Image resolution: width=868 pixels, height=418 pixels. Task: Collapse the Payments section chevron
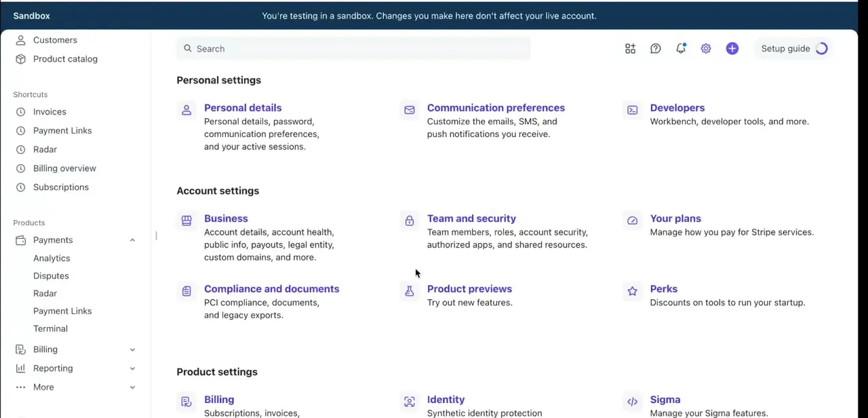tap(132, 240)
